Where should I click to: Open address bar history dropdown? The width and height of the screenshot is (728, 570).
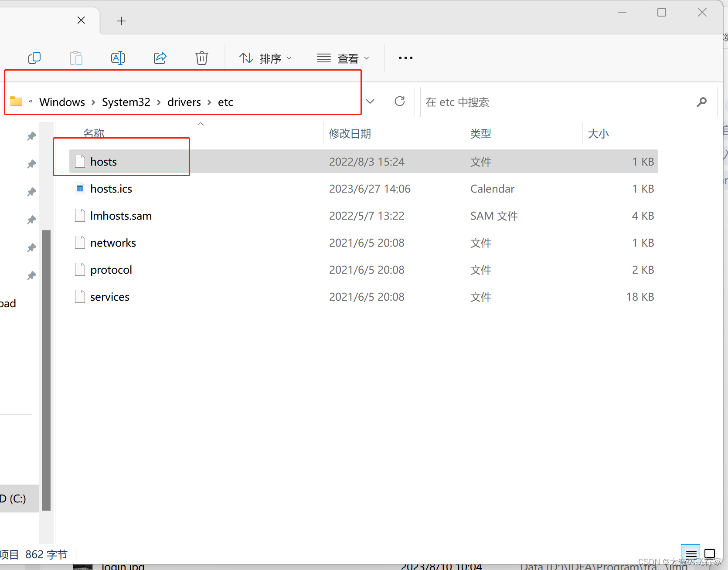(370, 102)
